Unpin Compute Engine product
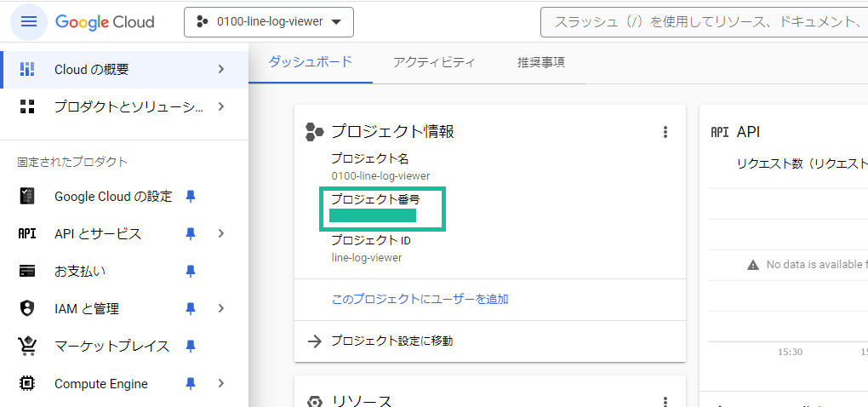 coord(191,383)
